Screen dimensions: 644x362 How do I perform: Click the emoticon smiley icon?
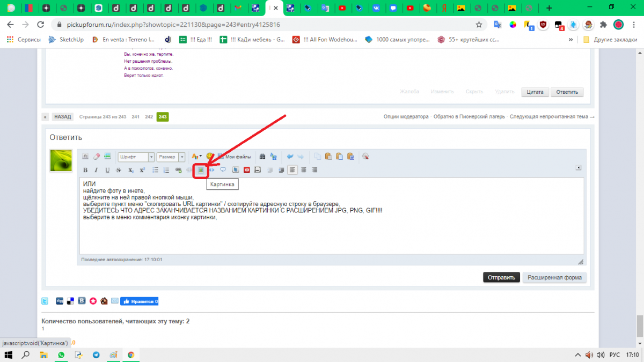point(209,156)
